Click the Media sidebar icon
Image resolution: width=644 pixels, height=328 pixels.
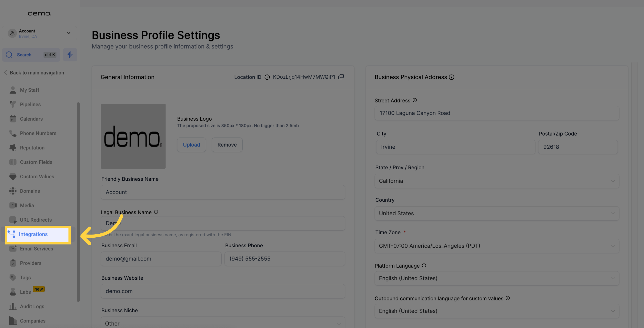click(13, 205)
